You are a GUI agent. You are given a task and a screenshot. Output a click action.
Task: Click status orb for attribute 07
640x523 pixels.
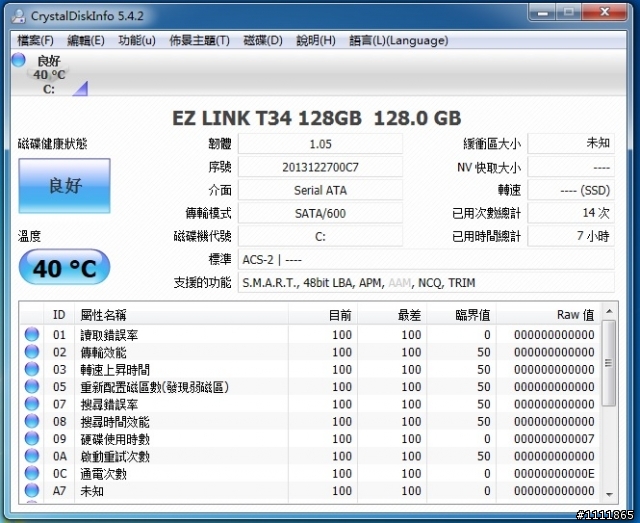(32, 404)
